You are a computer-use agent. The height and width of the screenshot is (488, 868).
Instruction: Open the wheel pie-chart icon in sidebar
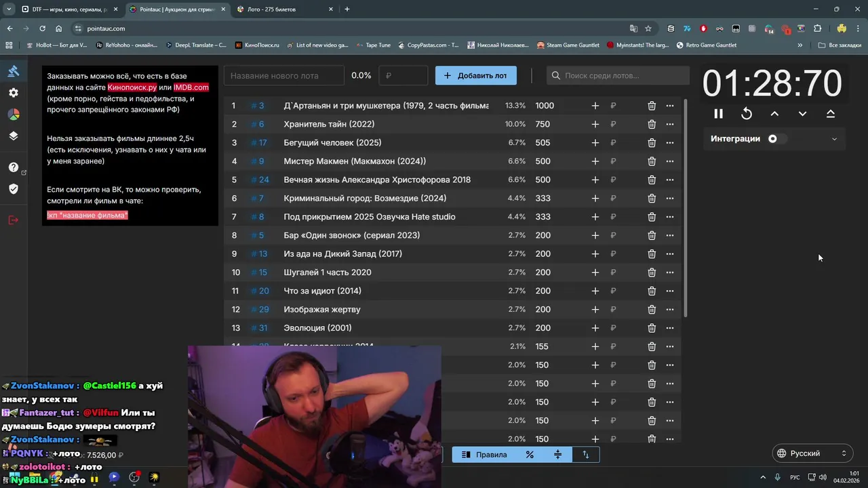tap(14, 115)
